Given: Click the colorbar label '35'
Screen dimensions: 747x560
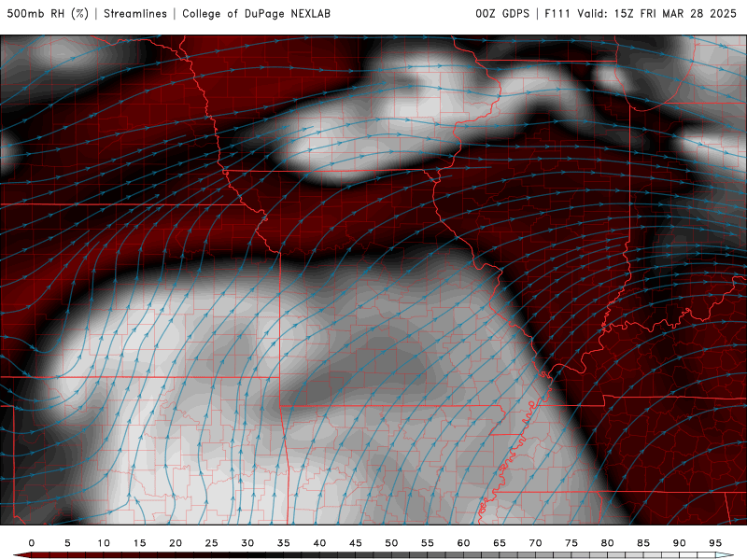Looking at the screenshot, I should [x=284, y=543].
